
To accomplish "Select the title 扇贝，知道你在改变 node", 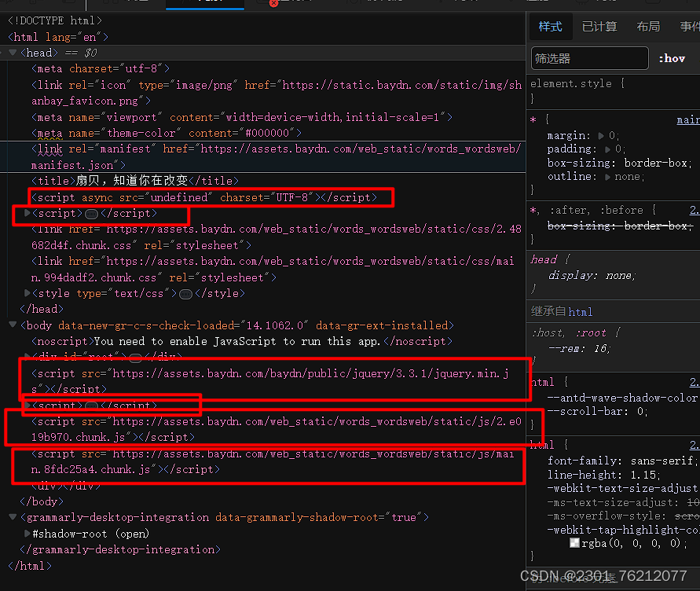I will click(x=135, y=181).
